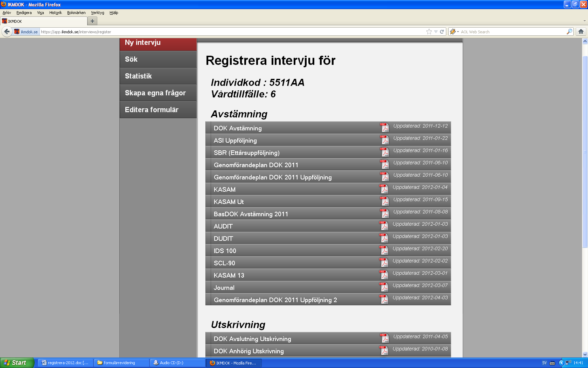Viewport: 588px width, 368px height.
Task: Open the Historik menu
Action: coord(55,13)
